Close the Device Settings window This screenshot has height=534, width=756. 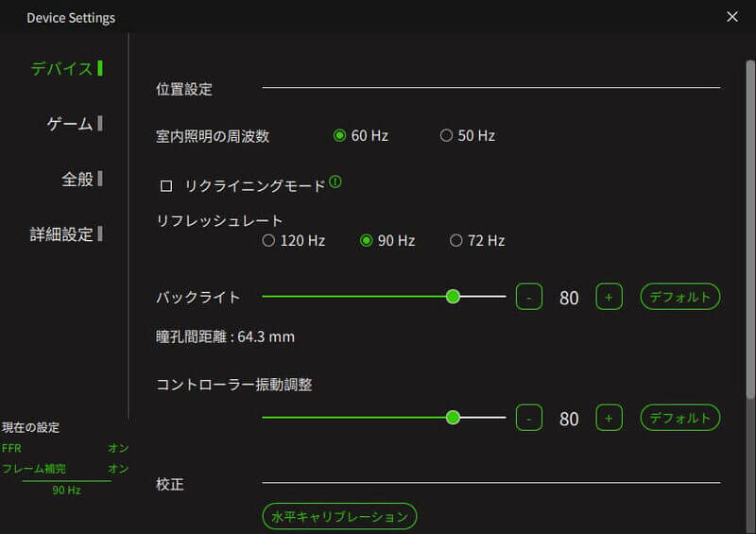pos(731,17)
